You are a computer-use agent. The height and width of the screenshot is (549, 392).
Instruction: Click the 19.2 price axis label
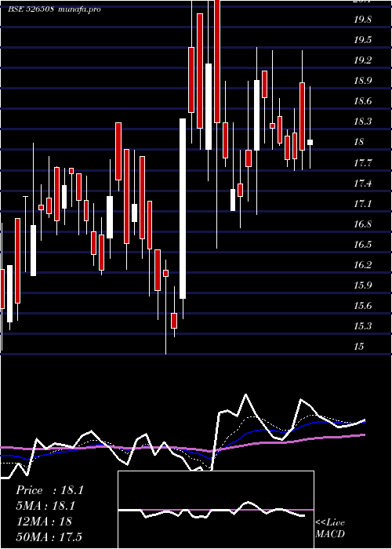[362, 60]
